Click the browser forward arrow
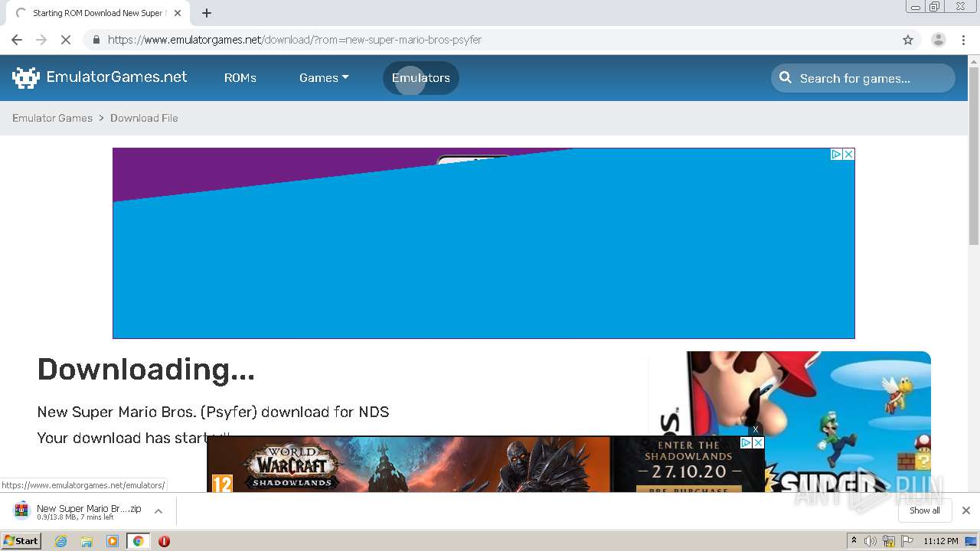The image size is (980, 551). (x=41, y=40)
